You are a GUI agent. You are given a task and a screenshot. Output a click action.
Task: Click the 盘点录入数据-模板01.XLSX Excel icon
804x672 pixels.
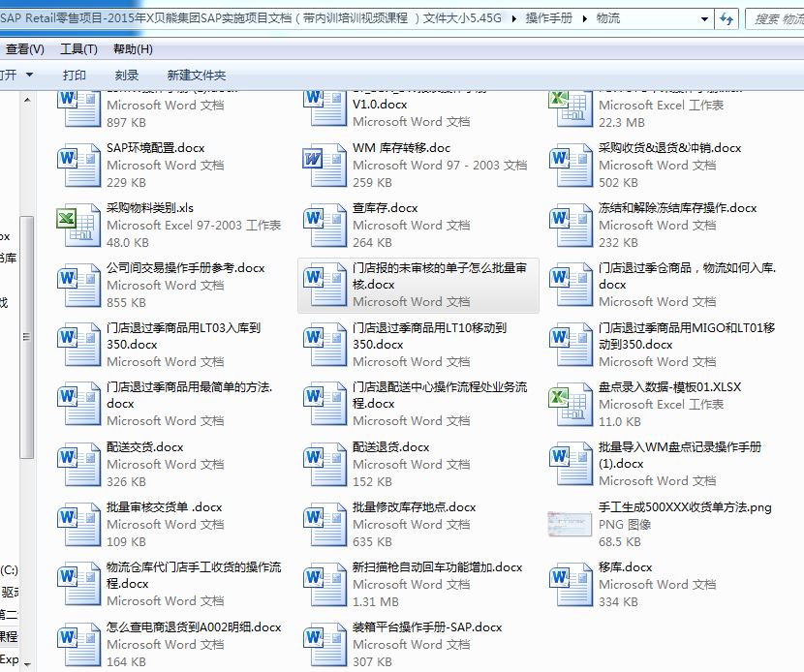[x=571, y=404]
